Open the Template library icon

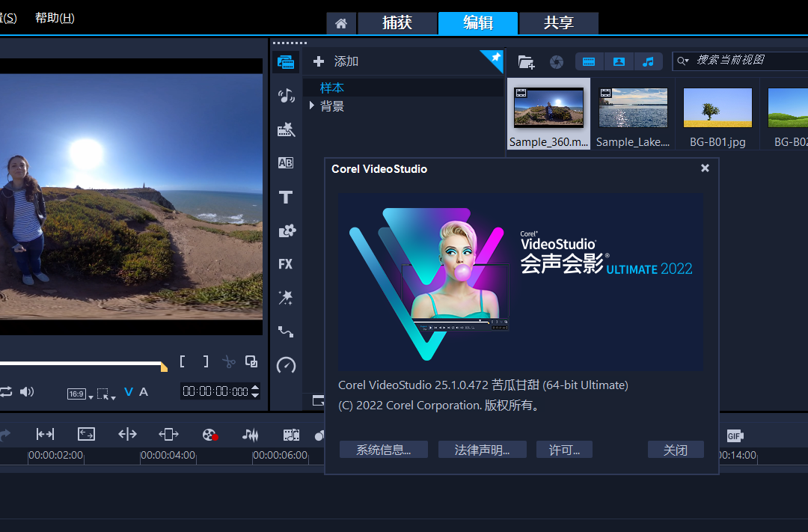[286, 129]
